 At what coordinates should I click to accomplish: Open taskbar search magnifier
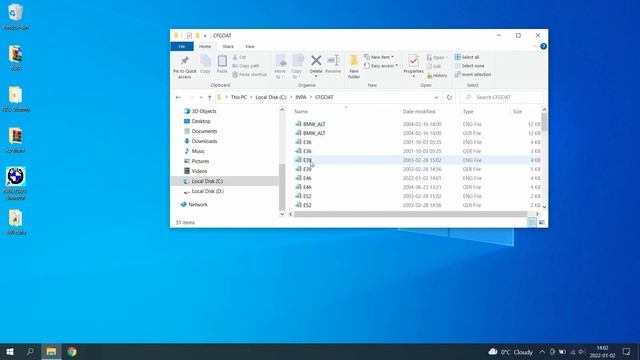30,351
